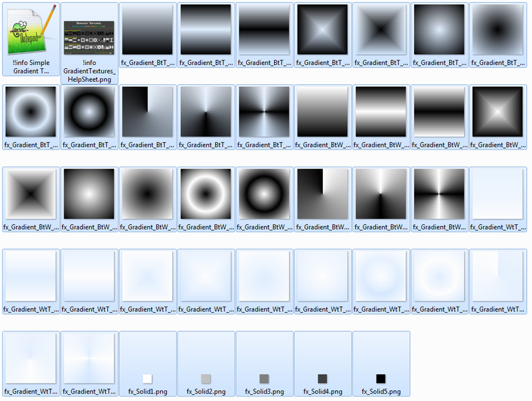Select the BtT four-way cross angular gradient
Screen dimensions: 532x401
tap(264, 117)
